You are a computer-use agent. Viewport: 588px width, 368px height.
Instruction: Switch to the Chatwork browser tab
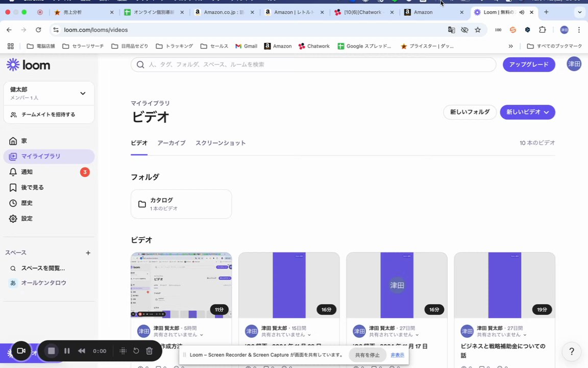[364, 12]
